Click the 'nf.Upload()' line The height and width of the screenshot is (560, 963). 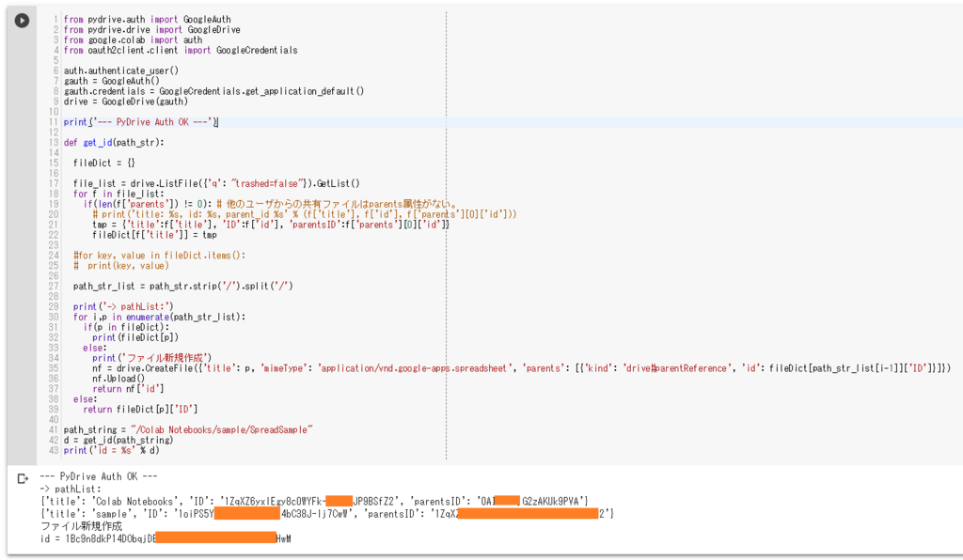[x=118, y=379]
